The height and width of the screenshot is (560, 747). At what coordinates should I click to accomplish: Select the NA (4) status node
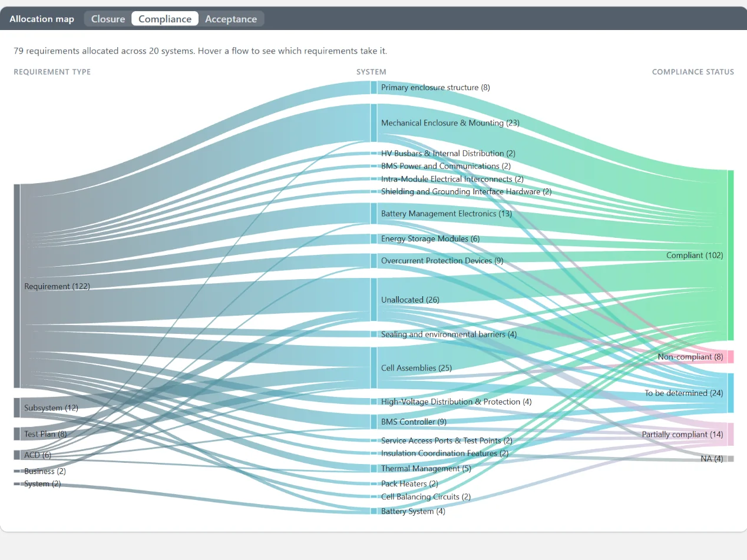pos(712,459)
